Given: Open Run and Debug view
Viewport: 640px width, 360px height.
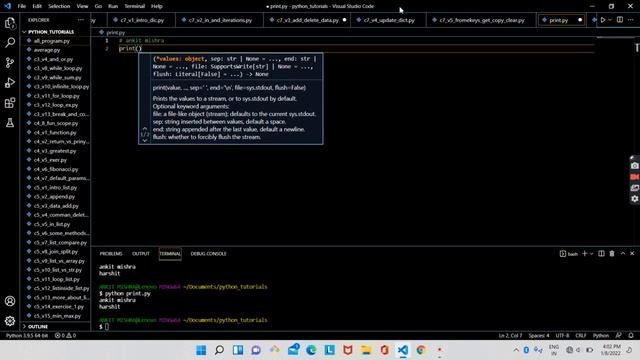Looking at the screenshot, I should point(10,82).
